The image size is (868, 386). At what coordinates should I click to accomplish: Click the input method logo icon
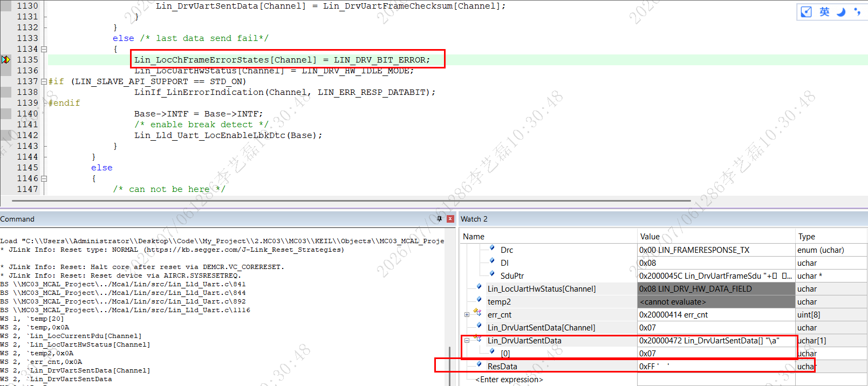coord(806,12)
